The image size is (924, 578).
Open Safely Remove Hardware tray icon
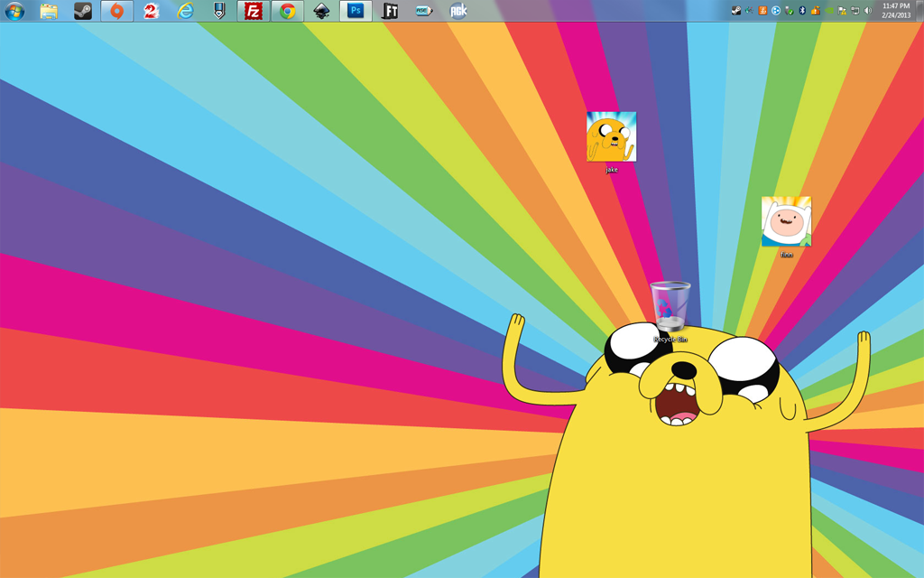[x=789, y=10]
